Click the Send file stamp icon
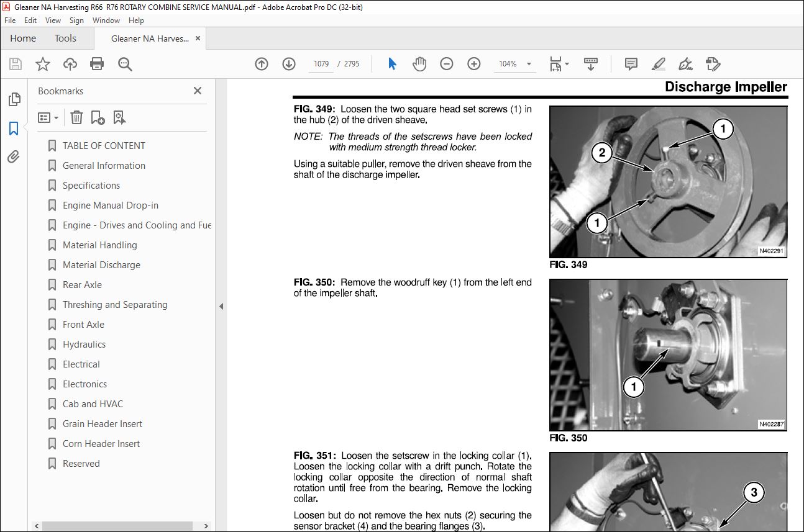 tap(713, 64)
